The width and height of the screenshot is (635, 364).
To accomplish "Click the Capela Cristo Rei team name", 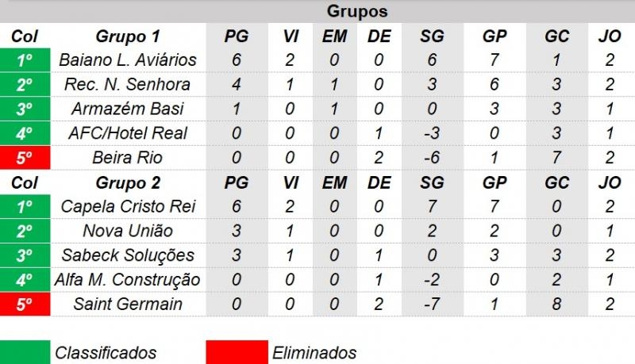I will (128, 207).
